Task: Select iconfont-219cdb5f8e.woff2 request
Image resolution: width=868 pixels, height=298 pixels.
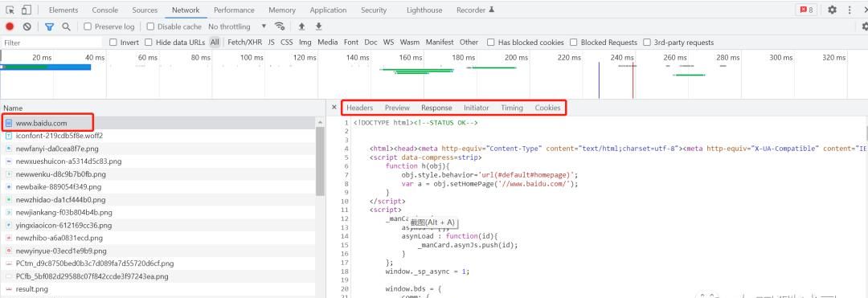Action: coord(158,136)
